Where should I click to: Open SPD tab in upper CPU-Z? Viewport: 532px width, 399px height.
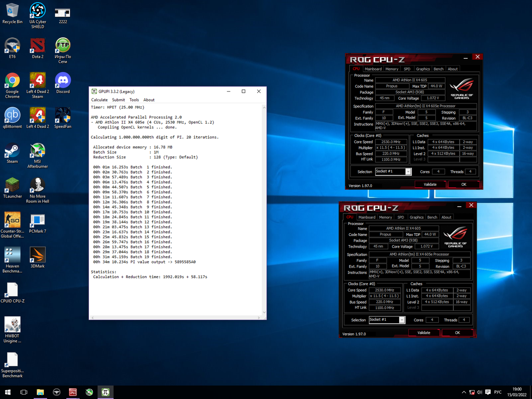tap(407, 69)
